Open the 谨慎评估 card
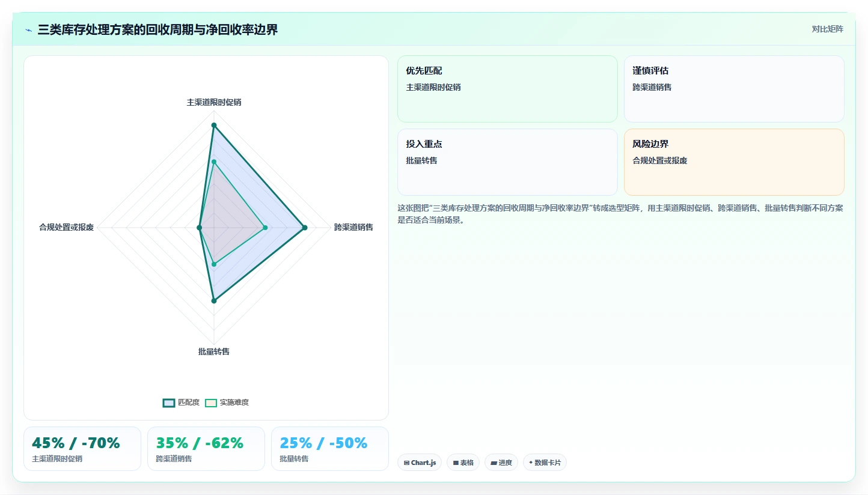This screenshot has width=868, height=495. (734, 89)
